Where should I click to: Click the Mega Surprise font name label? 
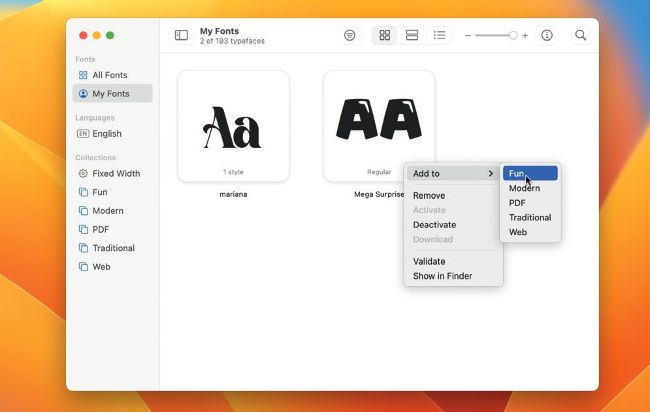[379, 194]
